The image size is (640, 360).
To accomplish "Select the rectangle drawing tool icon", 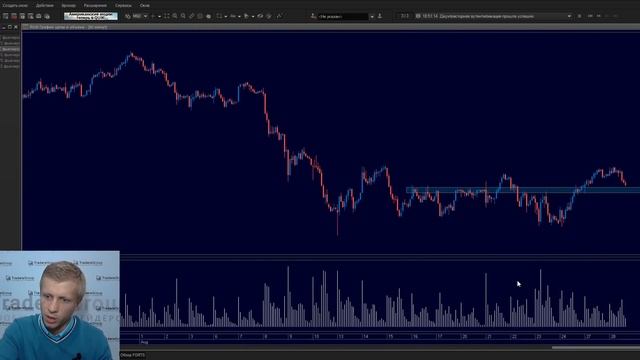I will pyautogui.click(x=219, y=16).
